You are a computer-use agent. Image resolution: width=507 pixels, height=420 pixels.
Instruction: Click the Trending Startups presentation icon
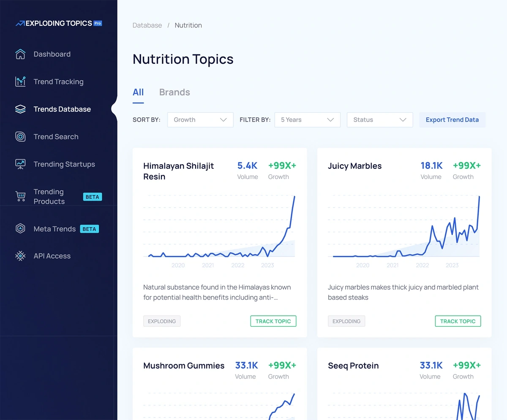(x=20, y=164)
